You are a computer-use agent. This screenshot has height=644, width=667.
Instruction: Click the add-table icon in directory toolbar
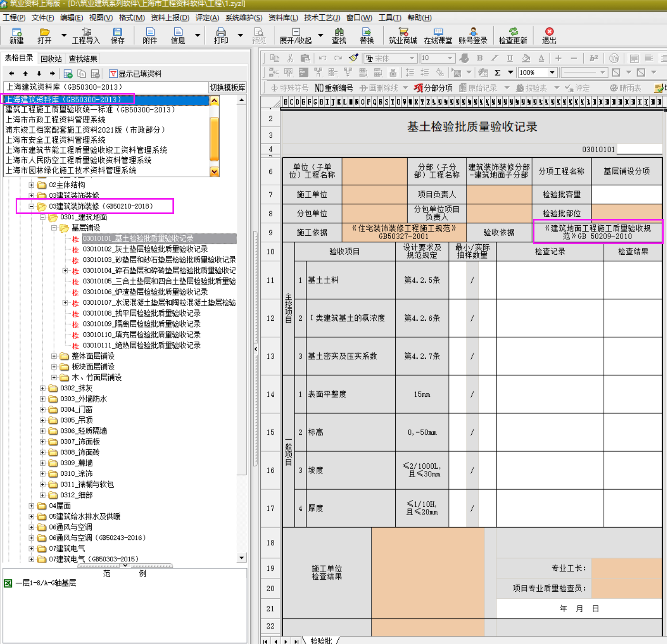68,74
